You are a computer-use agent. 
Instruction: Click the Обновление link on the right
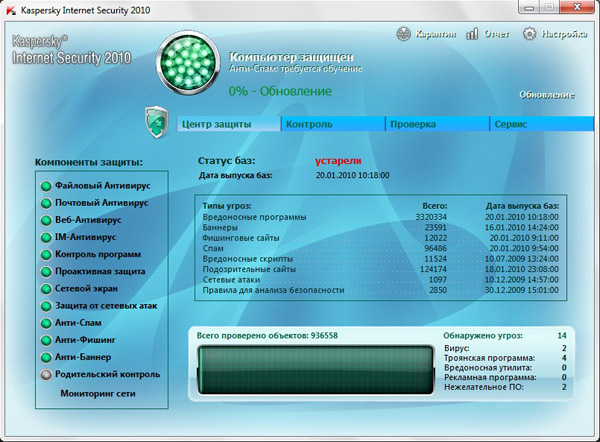tap(547, 95)
